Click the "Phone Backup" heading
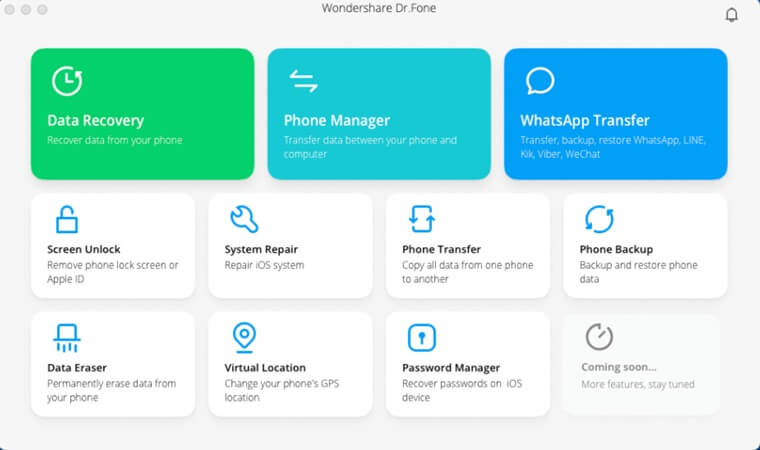The image size is (760, 450). pyautogui.click(x=616, y=249)
